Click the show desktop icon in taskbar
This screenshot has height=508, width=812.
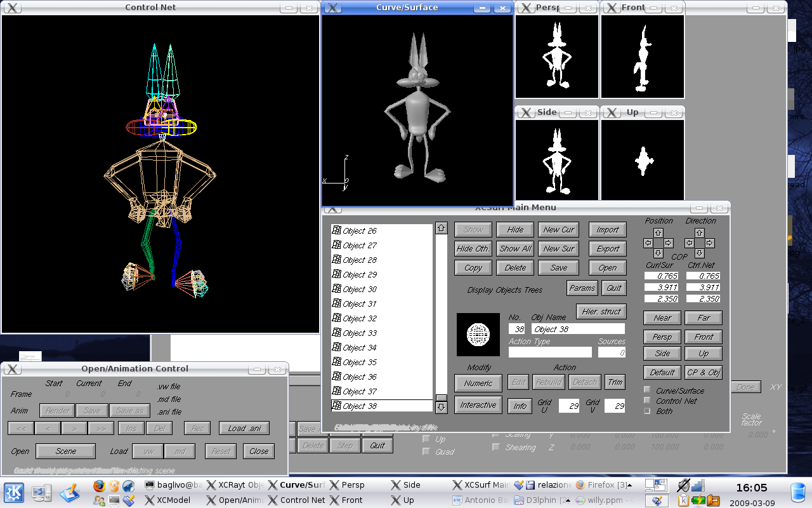click(42, 492)
